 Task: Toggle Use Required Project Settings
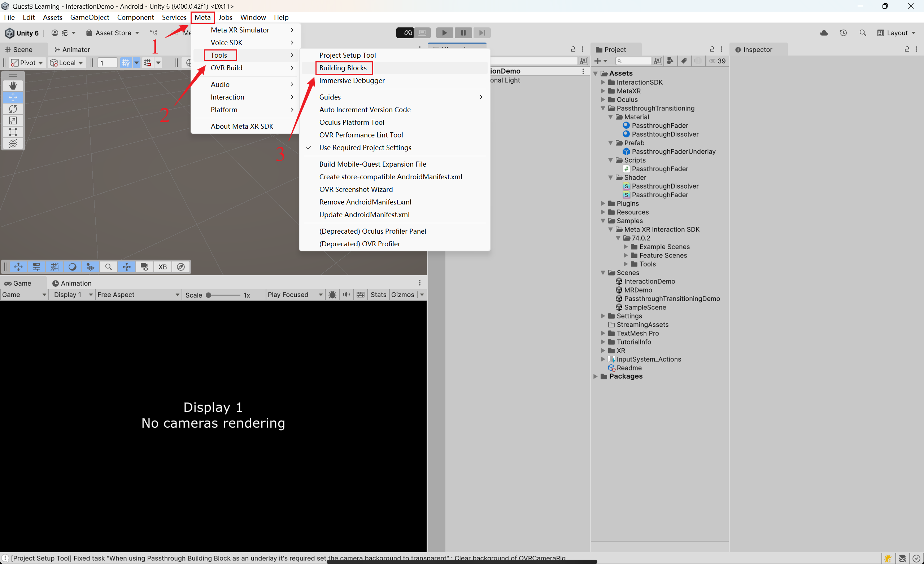[x=365, y=147]
